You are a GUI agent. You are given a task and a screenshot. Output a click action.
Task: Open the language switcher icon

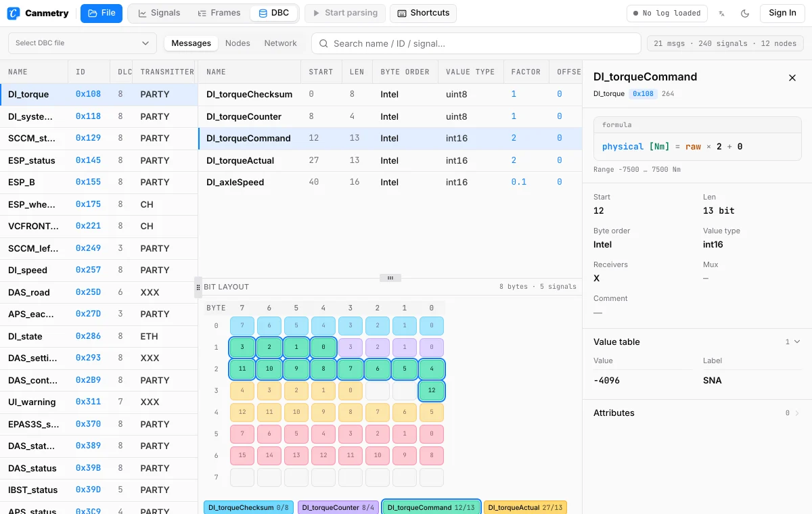coord(722,13)
